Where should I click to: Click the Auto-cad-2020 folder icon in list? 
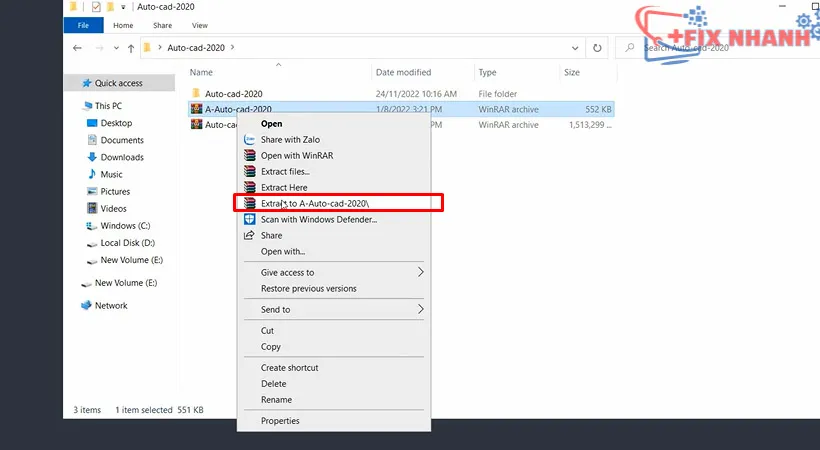point(196,93)
